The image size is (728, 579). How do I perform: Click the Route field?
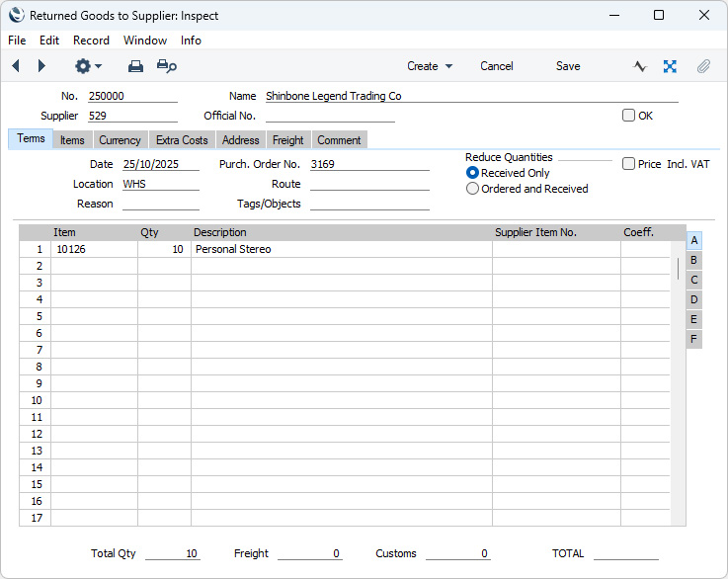point(369,184)
